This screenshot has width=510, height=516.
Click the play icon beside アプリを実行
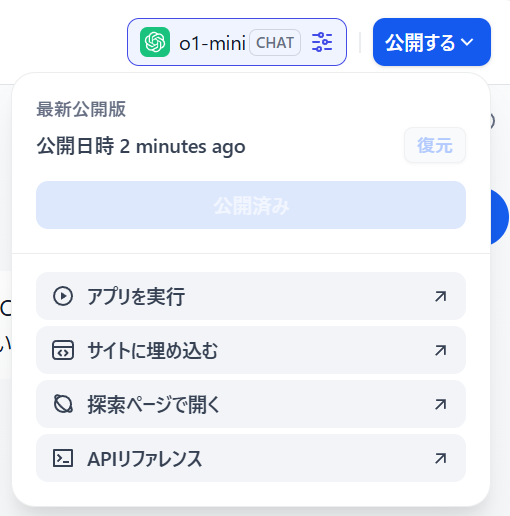tap(63, 296)
